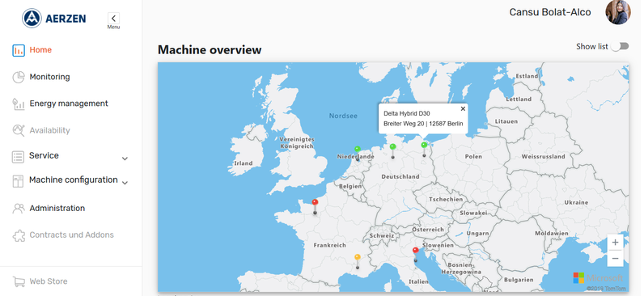Click the Estland label on the map

click(527, 76)
